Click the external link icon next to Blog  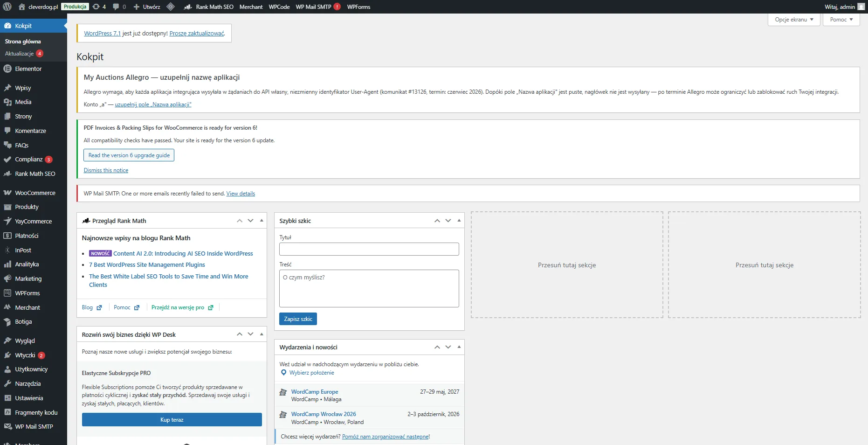99,308
